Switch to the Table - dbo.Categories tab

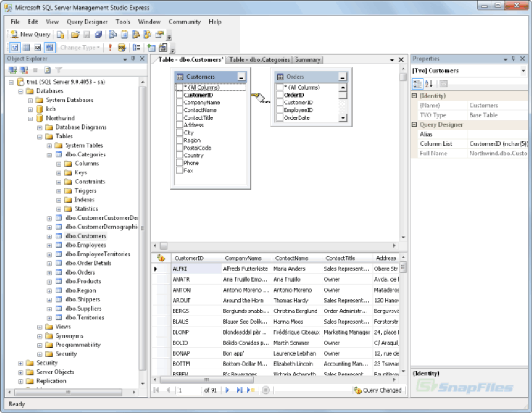coord(259,60)
